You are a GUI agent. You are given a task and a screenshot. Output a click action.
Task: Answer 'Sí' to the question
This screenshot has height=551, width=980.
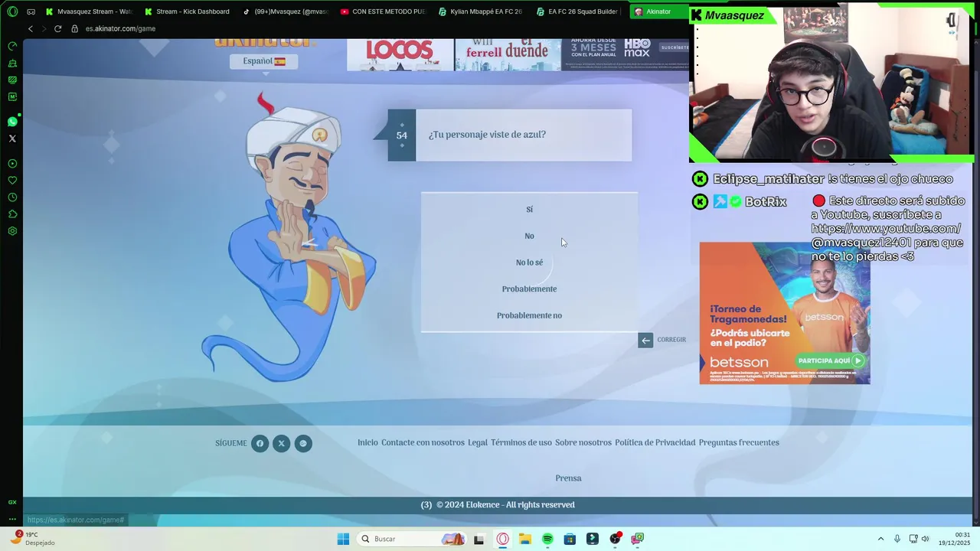[529, 209]
